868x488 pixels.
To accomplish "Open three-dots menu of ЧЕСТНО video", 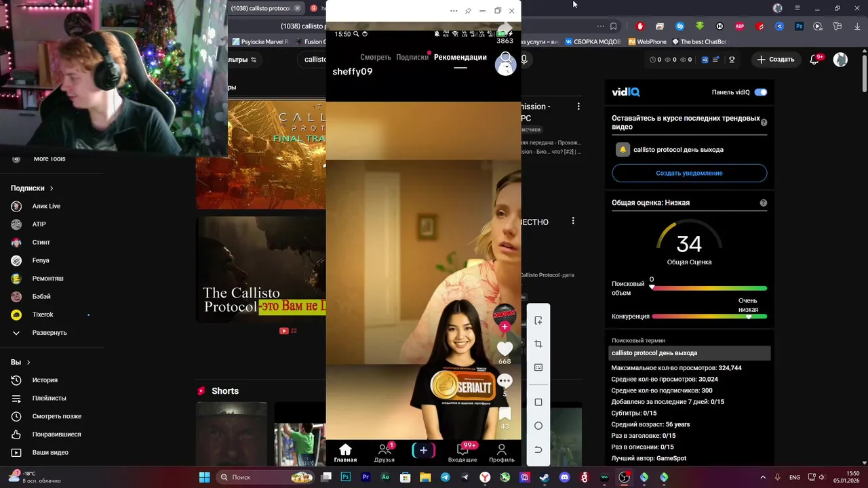I will (x=573, y=221).
